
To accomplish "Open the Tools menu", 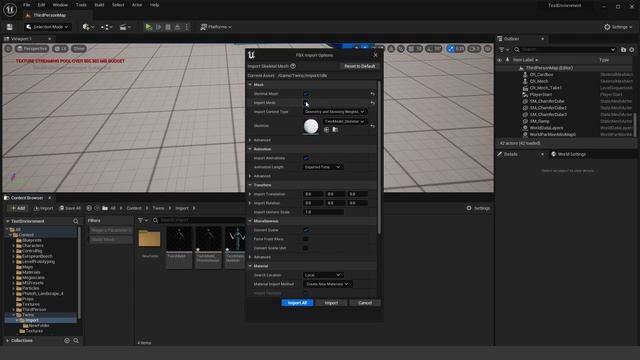I will point(81,5).
